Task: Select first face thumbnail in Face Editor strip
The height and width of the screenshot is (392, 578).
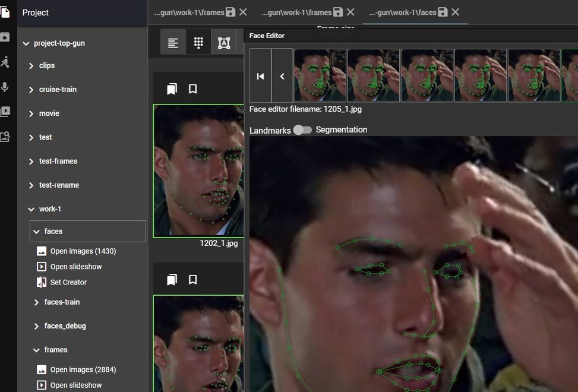Action: pos(320,75)
